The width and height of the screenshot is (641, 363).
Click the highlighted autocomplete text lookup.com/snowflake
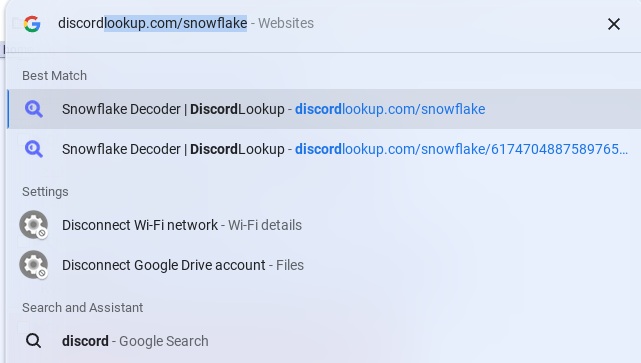176,23
